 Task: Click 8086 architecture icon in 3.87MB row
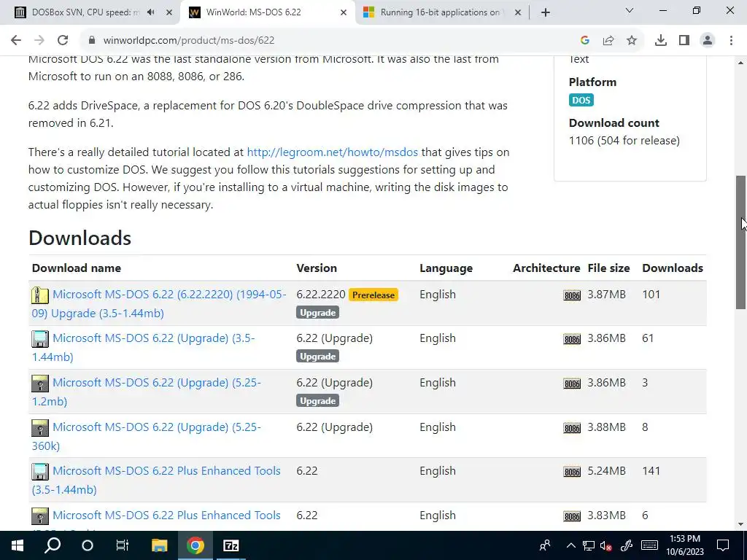[x=572, y=295]
